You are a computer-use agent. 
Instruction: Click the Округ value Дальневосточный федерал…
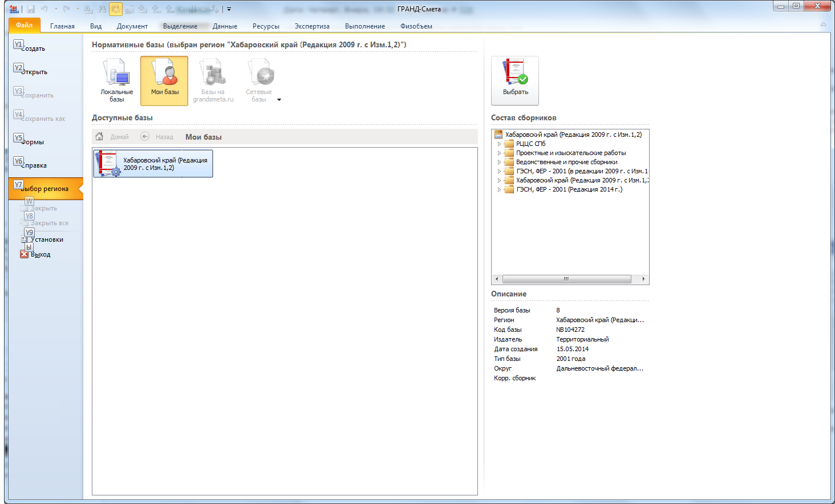600,368
